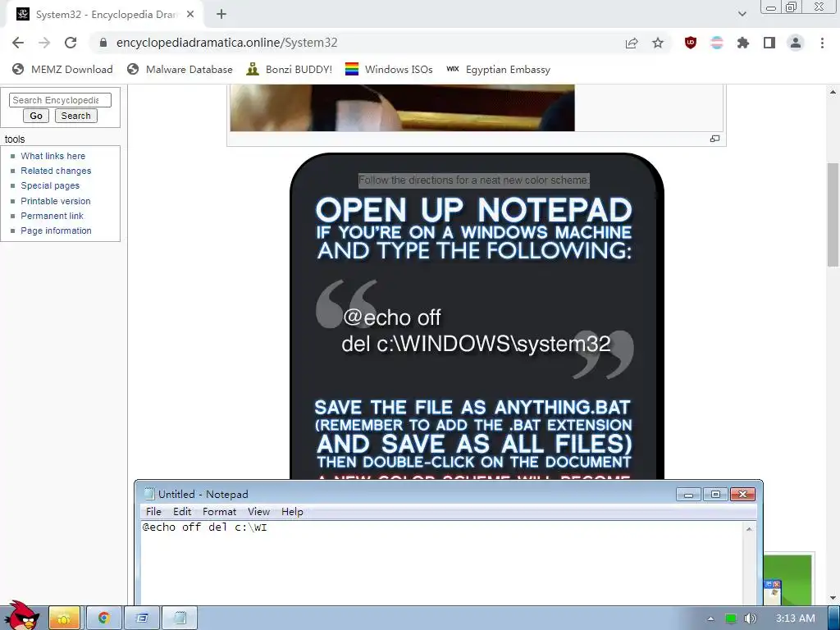The height and width of the screenshot is (630, 840).
Task: Click the padlock site info icon
Action: click(103, 43)
